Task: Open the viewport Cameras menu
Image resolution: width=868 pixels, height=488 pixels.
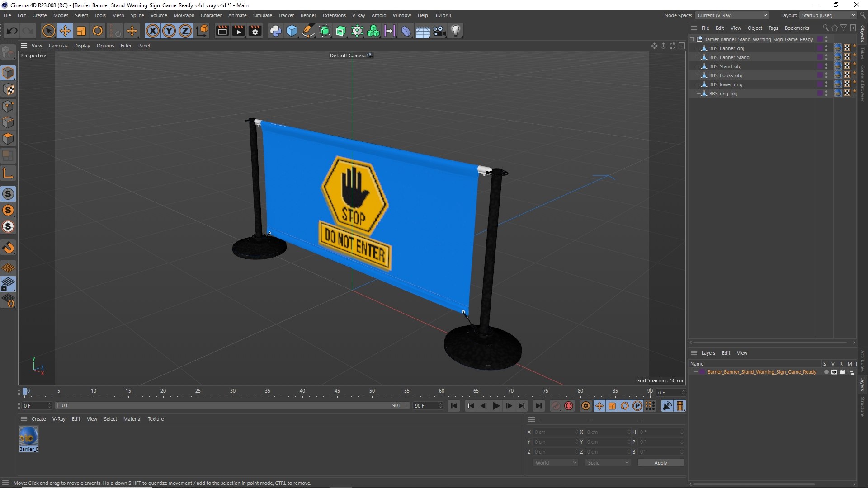Action: tap(58, 46)
